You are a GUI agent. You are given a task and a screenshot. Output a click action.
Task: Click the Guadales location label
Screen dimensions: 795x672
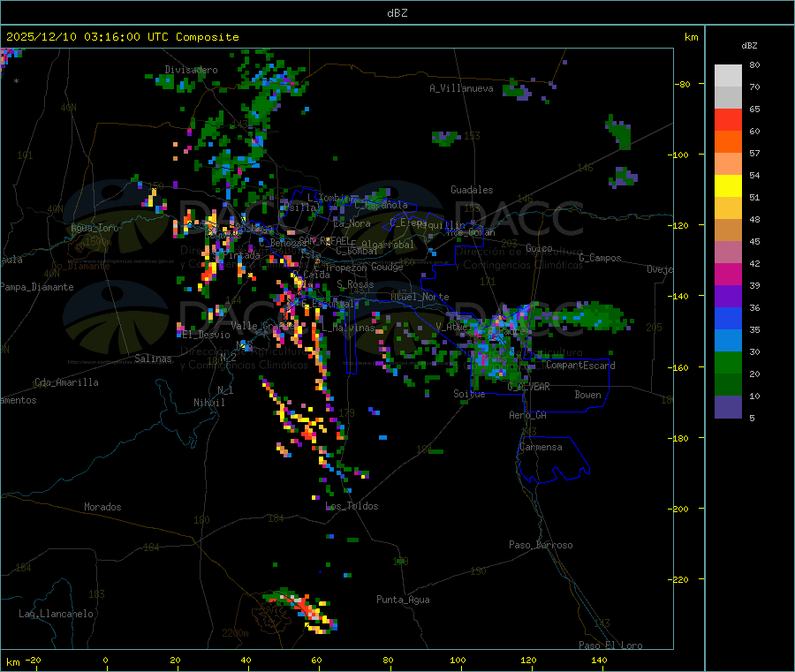click(x=472, y=190)
